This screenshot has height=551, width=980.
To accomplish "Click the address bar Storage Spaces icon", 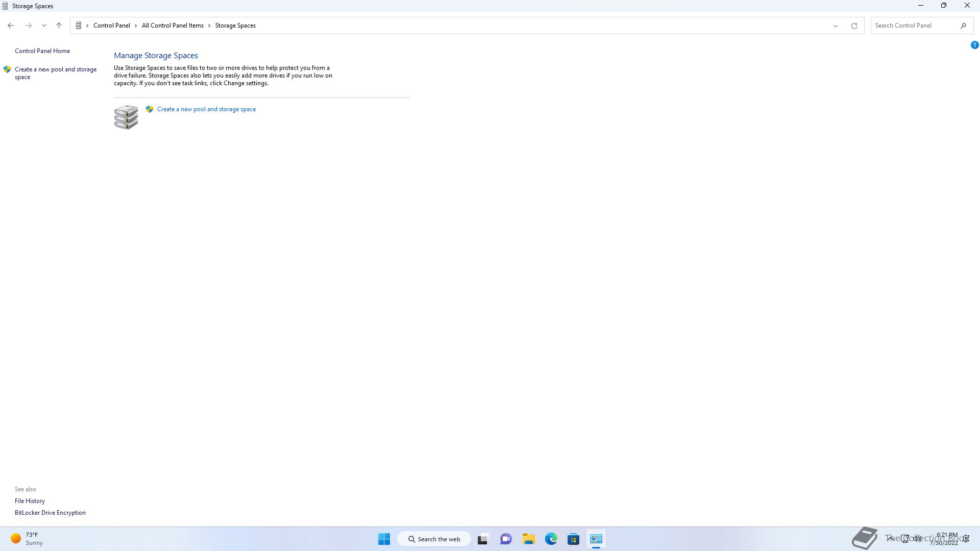I will [79, 26].
